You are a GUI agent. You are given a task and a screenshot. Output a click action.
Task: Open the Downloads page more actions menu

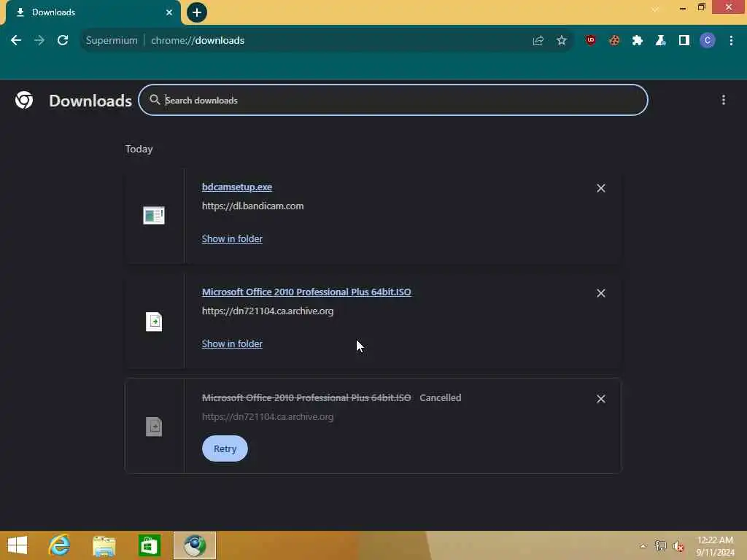point(724,100)
